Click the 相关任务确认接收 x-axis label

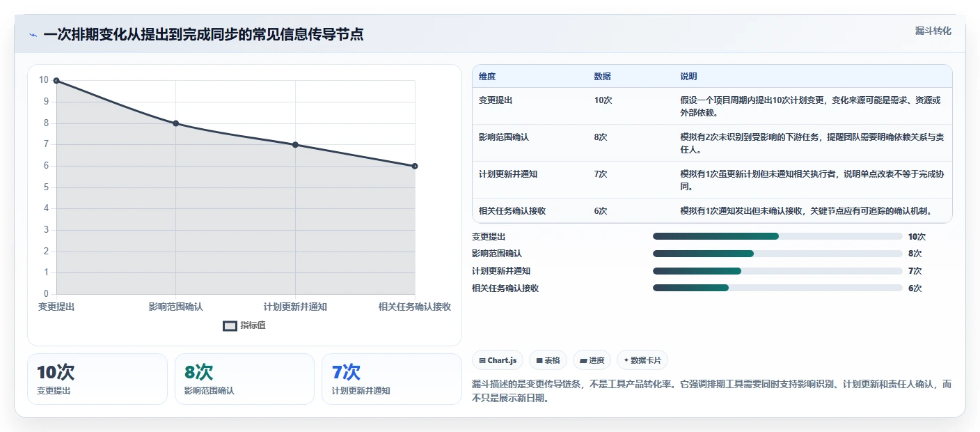(415, 307)
